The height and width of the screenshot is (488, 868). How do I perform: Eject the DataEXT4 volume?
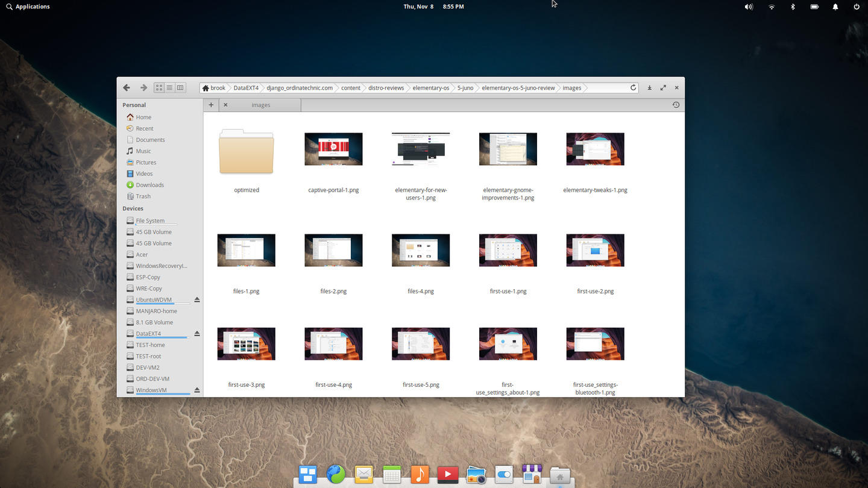pos(197,333)
